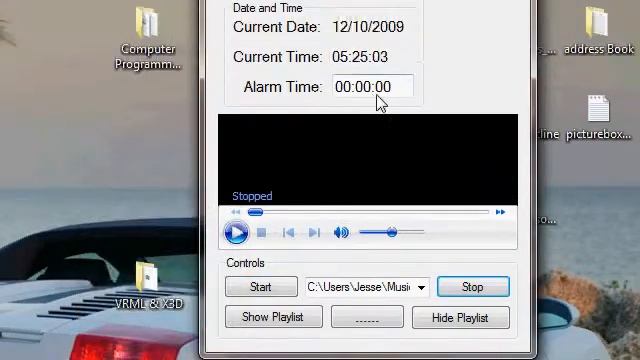Click the previous track icon
The image size is (640, 360).
pos(289,233)
